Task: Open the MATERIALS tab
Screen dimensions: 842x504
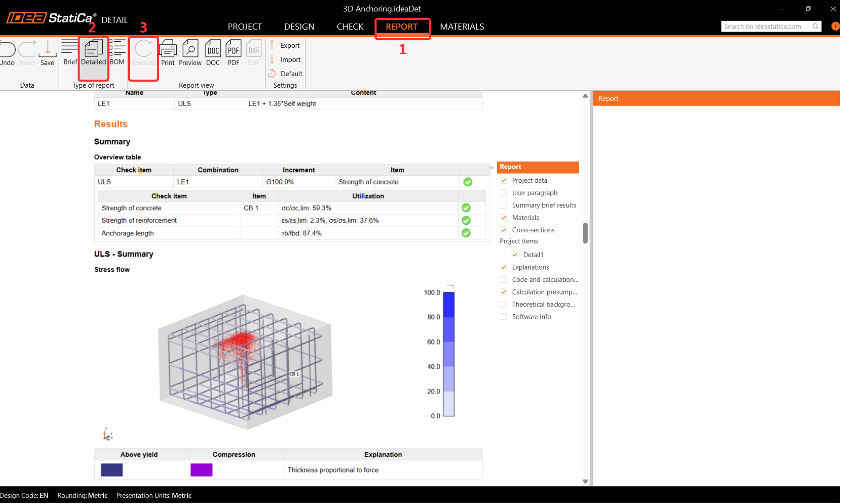Action: pyautogui.click(x=462, y=27)
